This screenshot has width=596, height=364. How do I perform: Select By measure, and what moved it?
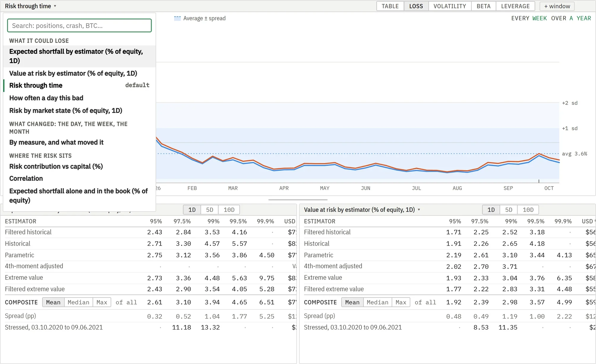[x=79, y=142]
